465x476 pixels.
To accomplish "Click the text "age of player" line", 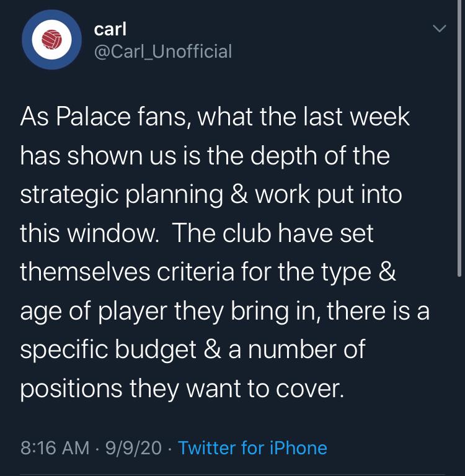I will [x=93, y=311].
